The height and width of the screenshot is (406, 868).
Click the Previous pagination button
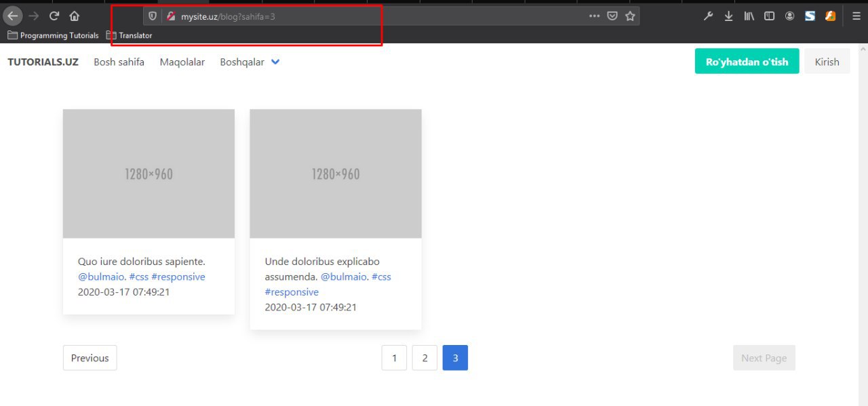pos(90,358)
